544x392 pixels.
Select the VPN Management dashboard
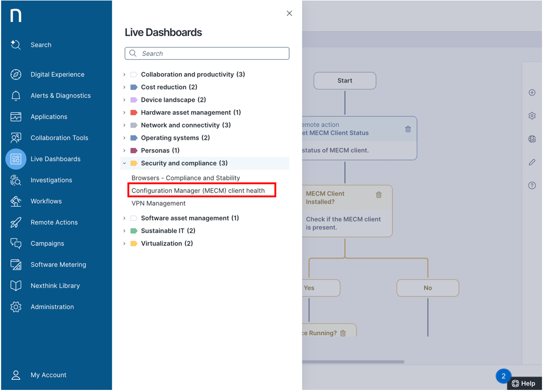(158, 203)
